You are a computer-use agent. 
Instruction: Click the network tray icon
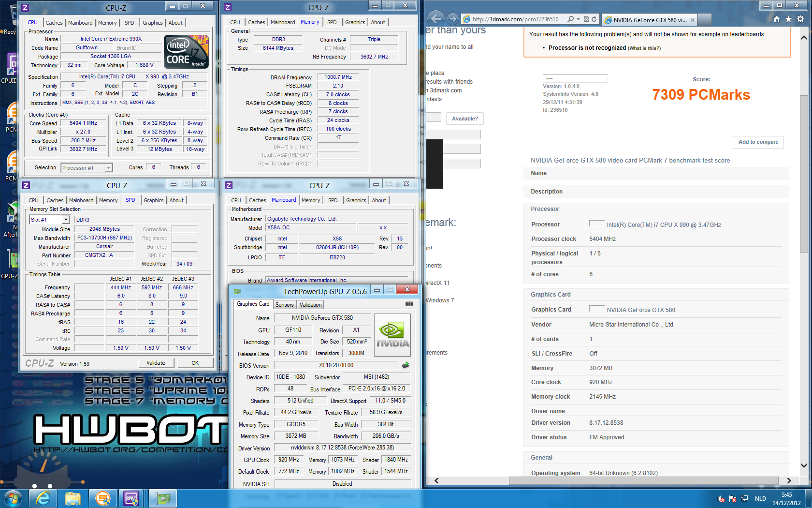tap(744, 499)
